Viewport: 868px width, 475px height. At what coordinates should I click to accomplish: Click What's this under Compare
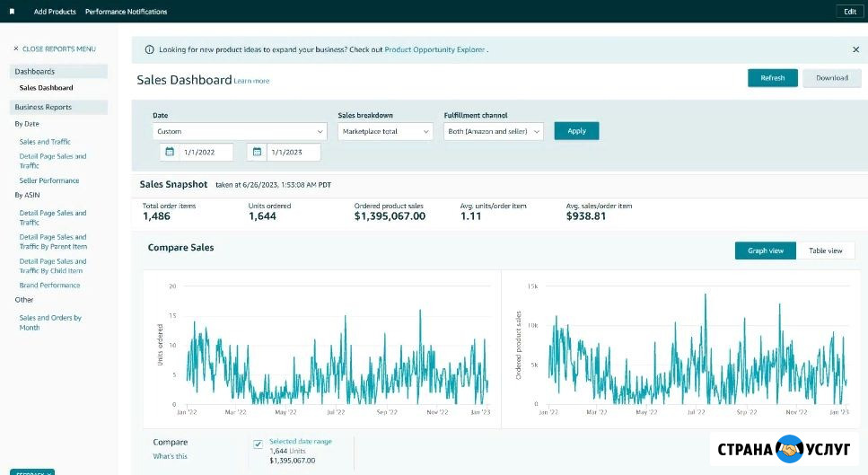coord(170,456)
